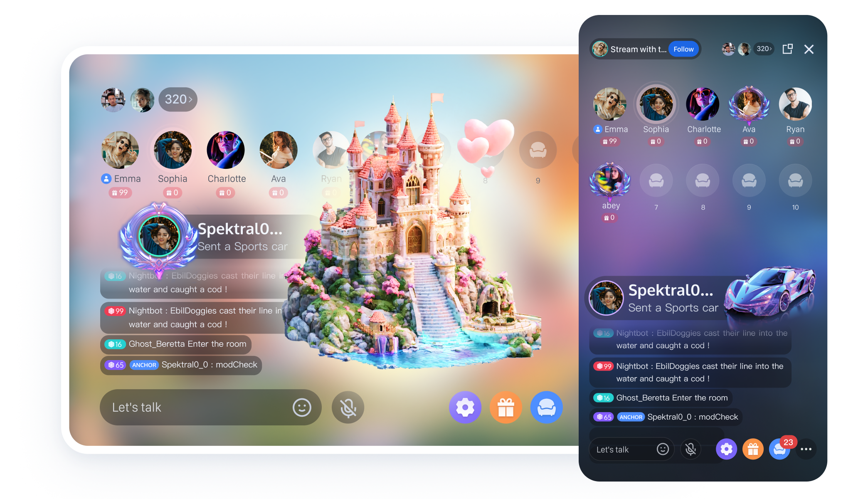Take empty seat number 7
This screenshot has height=499, width=868.
(x=656, y=180)
